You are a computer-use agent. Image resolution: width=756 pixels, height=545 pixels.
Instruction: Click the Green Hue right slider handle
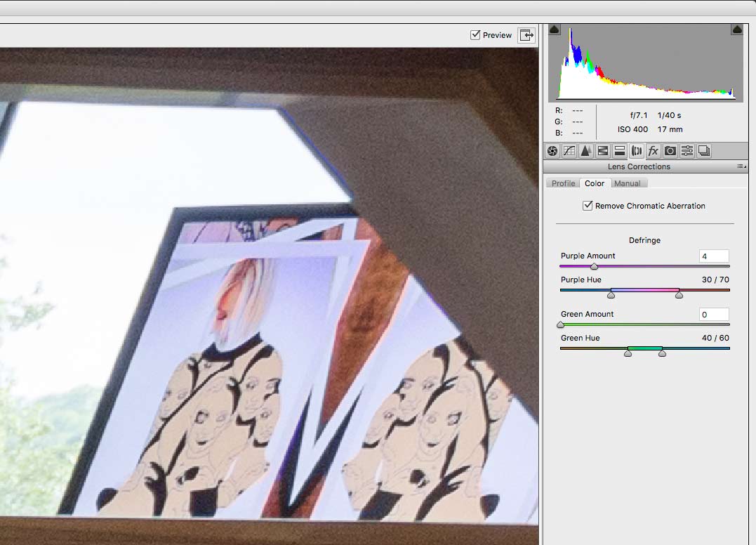click(663, 353)
